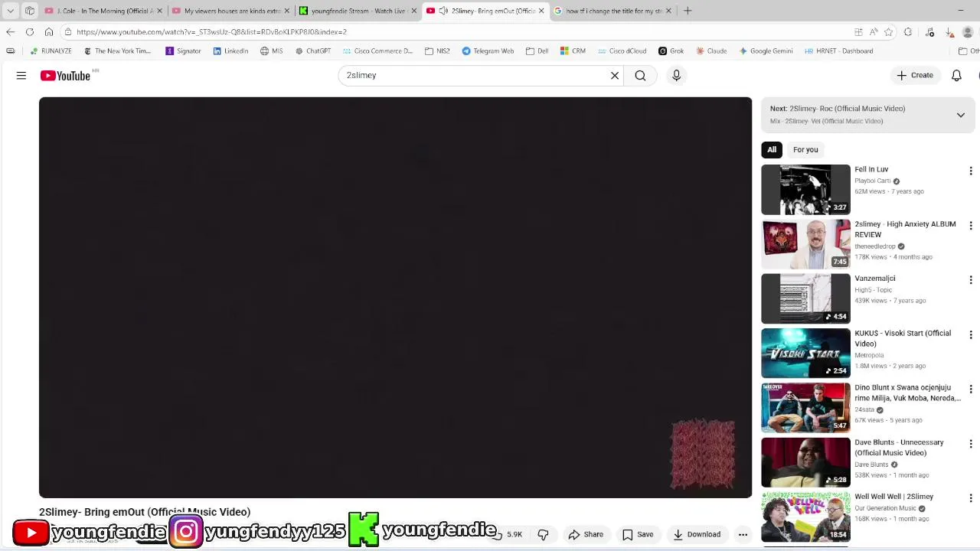Viewport: 980px width, 551px height.
Task: Download the current video
Action: point(697,534)
